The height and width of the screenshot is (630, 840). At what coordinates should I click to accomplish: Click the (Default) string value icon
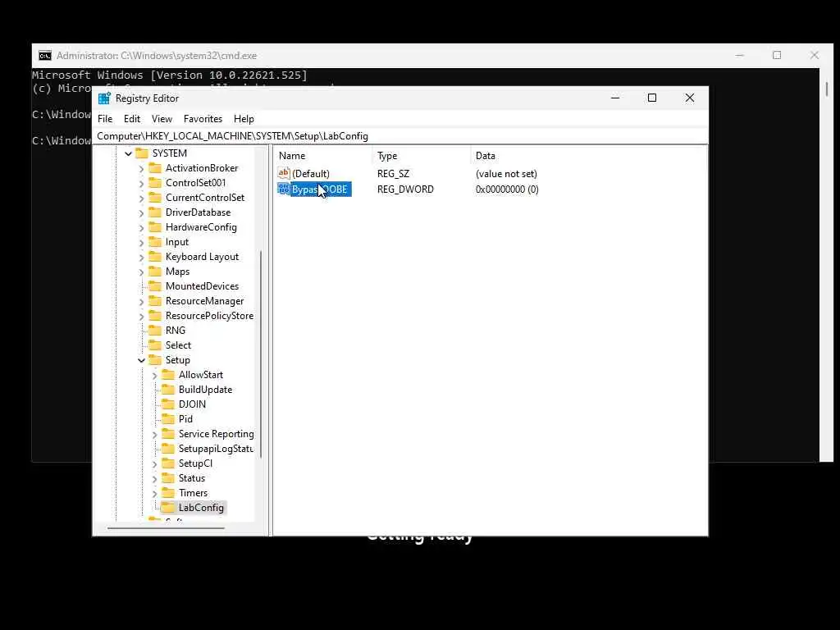pos(284,173)
